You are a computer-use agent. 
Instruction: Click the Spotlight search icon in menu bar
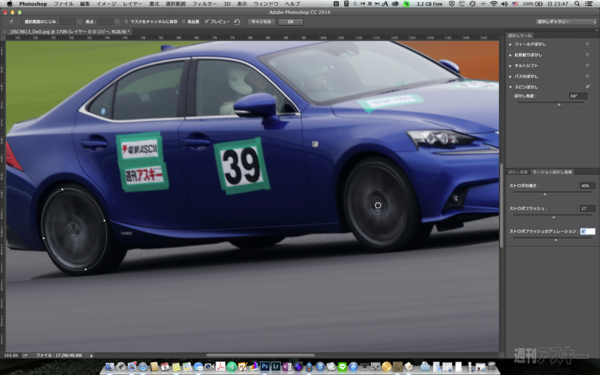click(577, 4)
